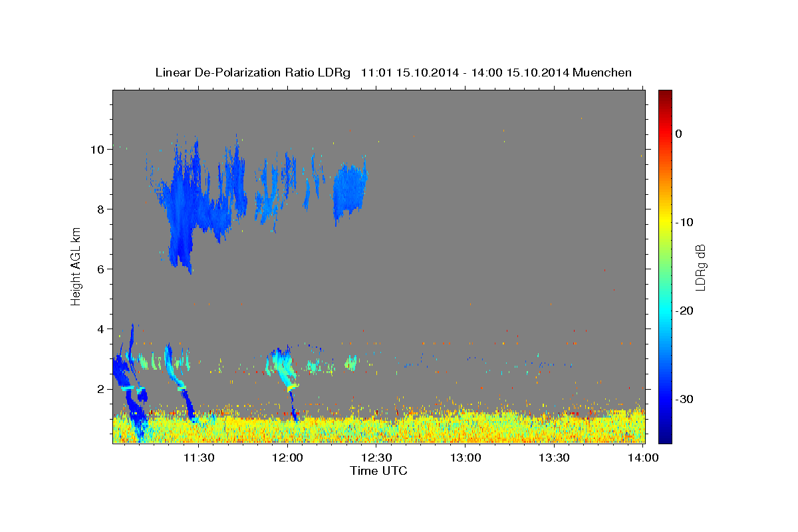This screenshot has width=798, height=532.
Task: Click the colorbar value 0
Action: (x=679, y=134)
